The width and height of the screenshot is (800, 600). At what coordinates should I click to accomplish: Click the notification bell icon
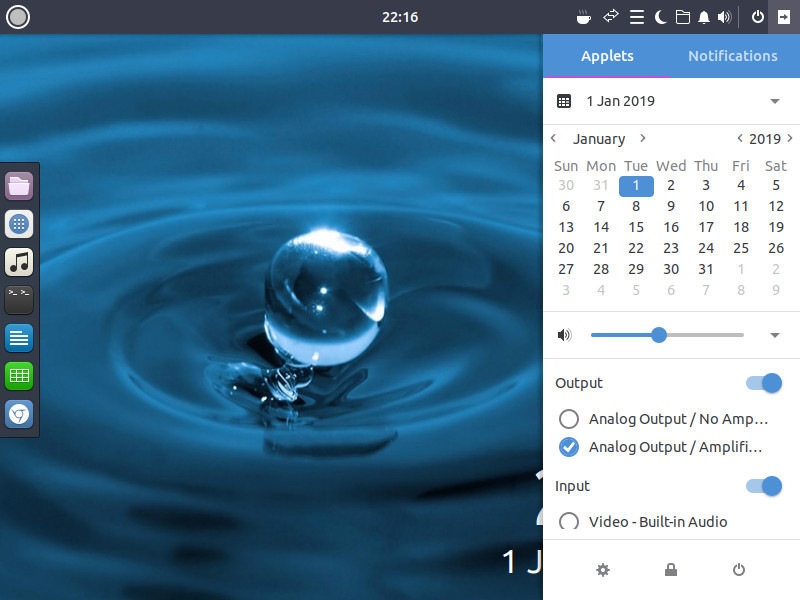[704, 17]
